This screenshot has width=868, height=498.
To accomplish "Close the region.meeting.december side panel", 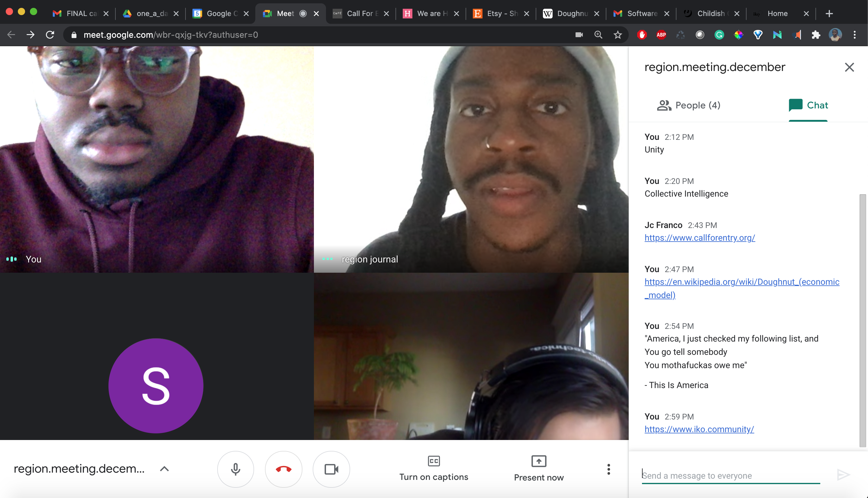I will (x=849, y=67).
